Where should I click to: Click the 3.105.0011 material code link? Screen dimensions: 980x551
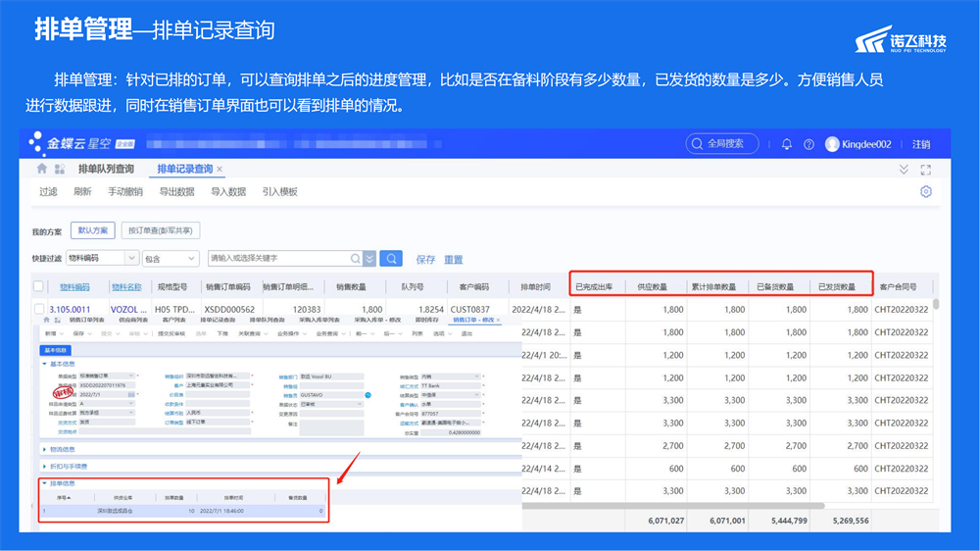pos(70,309)
